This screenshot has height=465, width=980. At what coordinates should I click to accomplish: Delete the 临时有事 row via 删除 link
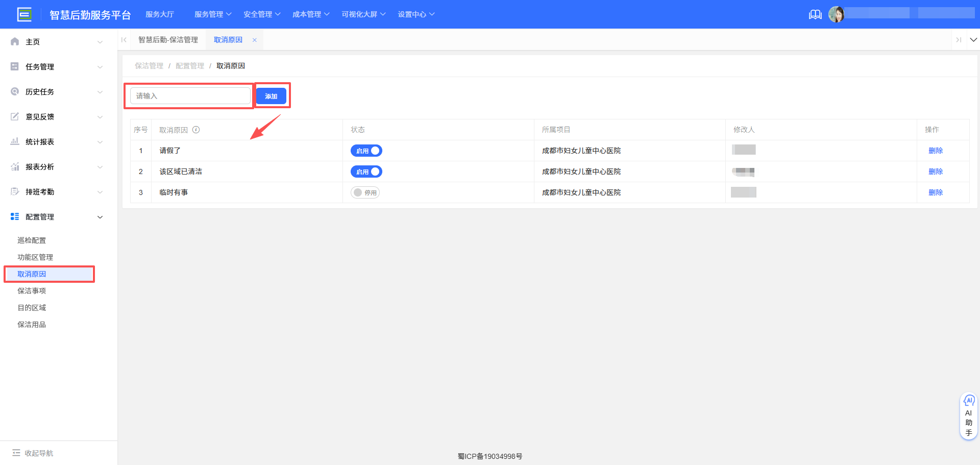tap(936, 192)
